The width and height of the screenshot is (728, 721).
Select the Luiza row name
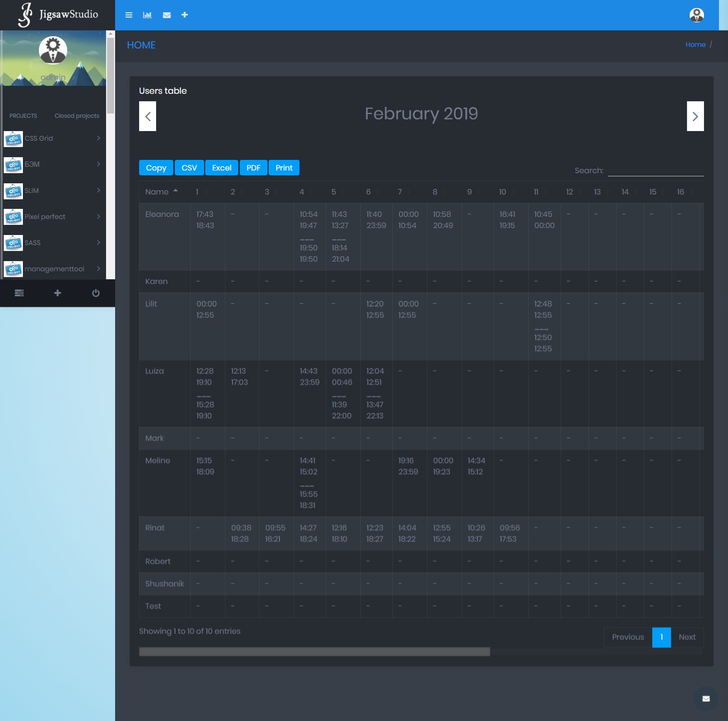(155, 371)
